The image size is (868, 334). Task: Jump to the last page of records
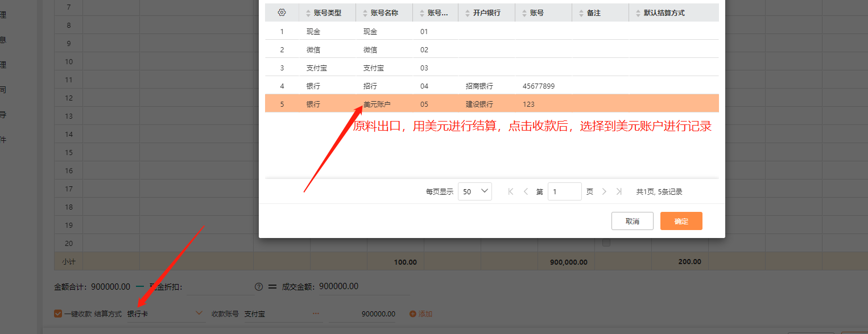[619, 192]
